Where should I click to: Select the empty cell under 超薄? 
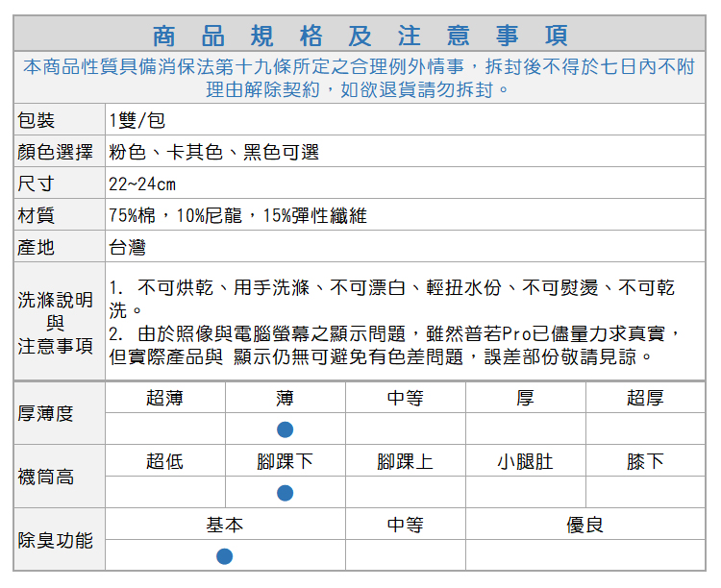(x=165, y=429)
